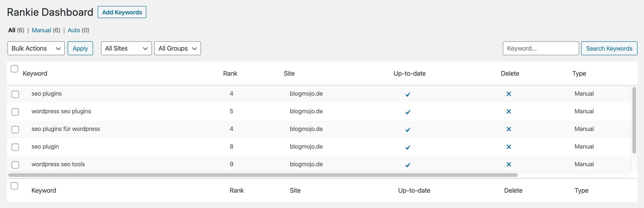Screen dimensions: 644x208
Task: Click delete X for 'wordpress seo plugins'
Action: 508,111
